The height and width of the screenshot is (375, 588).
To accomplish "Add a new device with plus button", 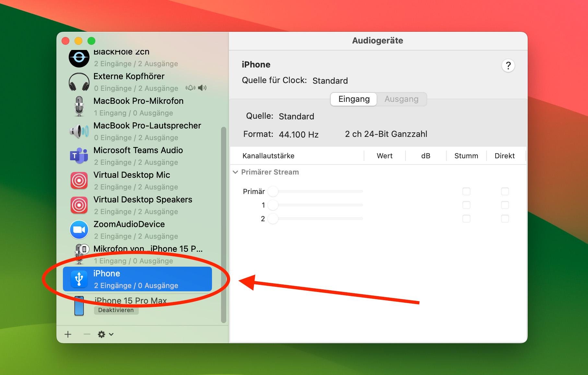I will pyautogui.click(x=68, y=334).
